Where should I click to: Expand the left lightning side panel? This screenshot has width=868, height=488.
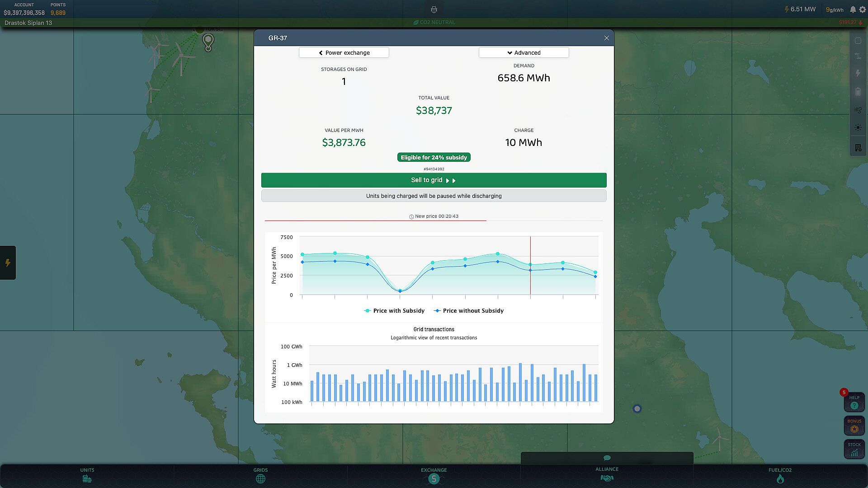point(8,263)
